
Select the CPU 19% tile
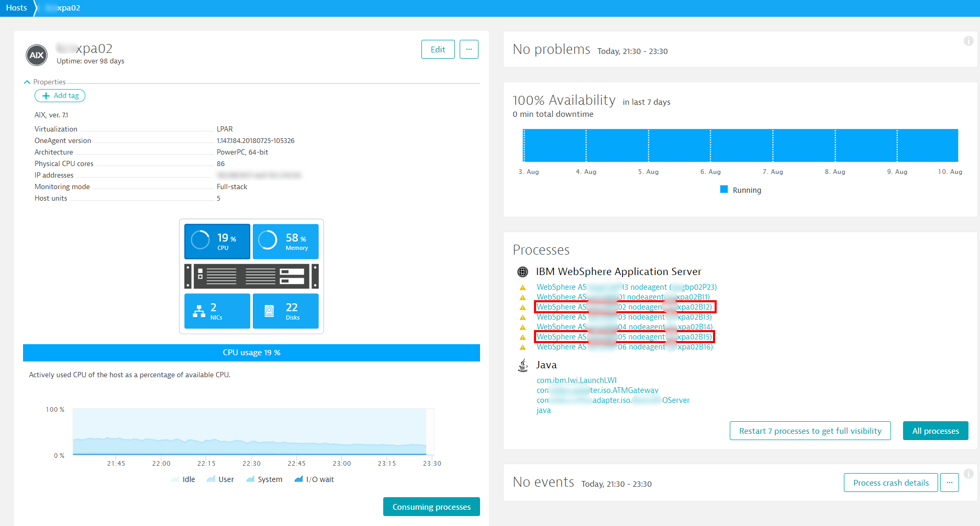(217, 241)
